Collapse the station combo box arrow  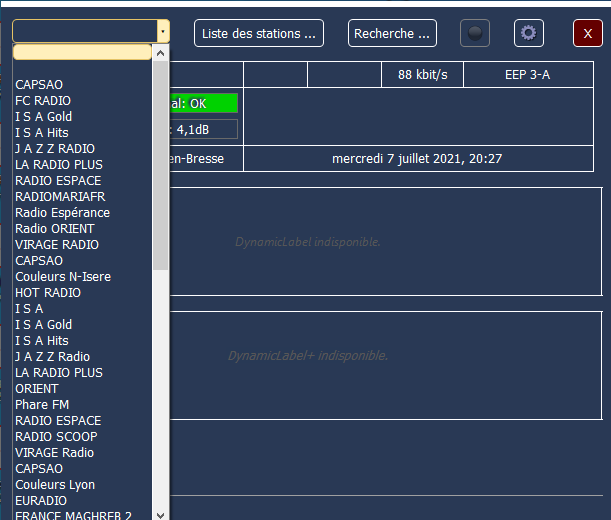(x=163, y=31)
